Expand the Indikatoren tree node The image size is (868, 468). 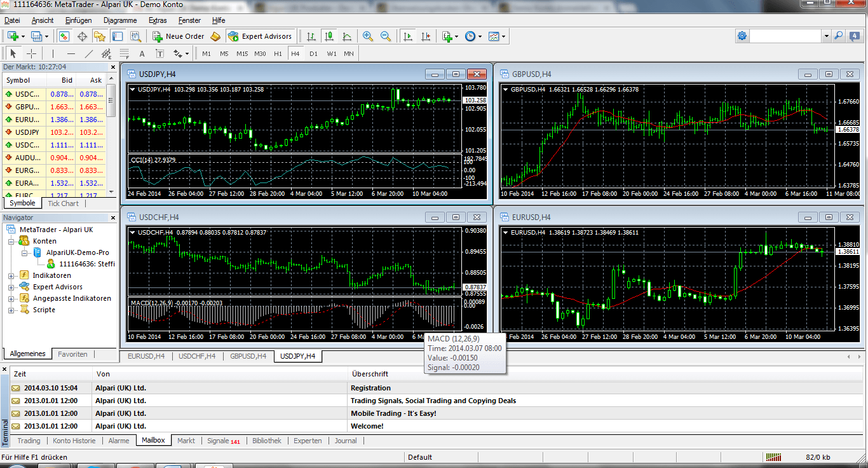(x=11, y=275)
